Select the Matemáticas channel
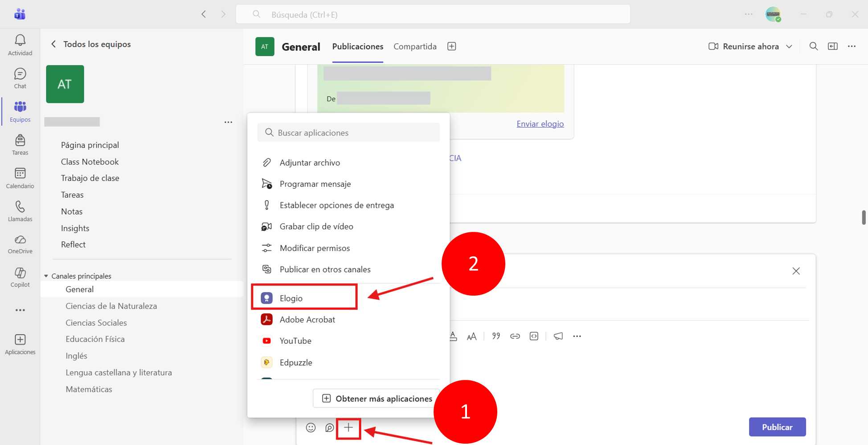 89,389
